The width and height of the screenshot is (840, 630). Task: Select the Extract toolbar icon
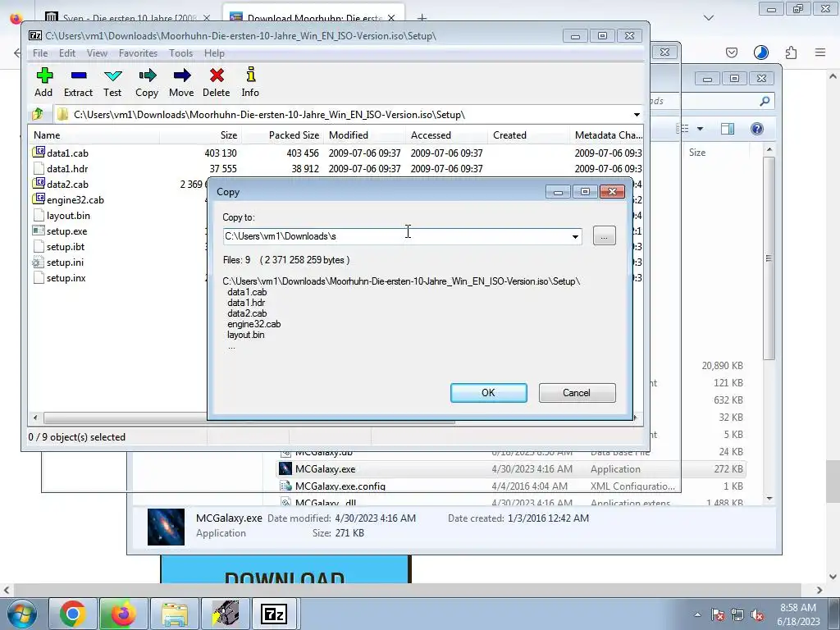point(78,82)
